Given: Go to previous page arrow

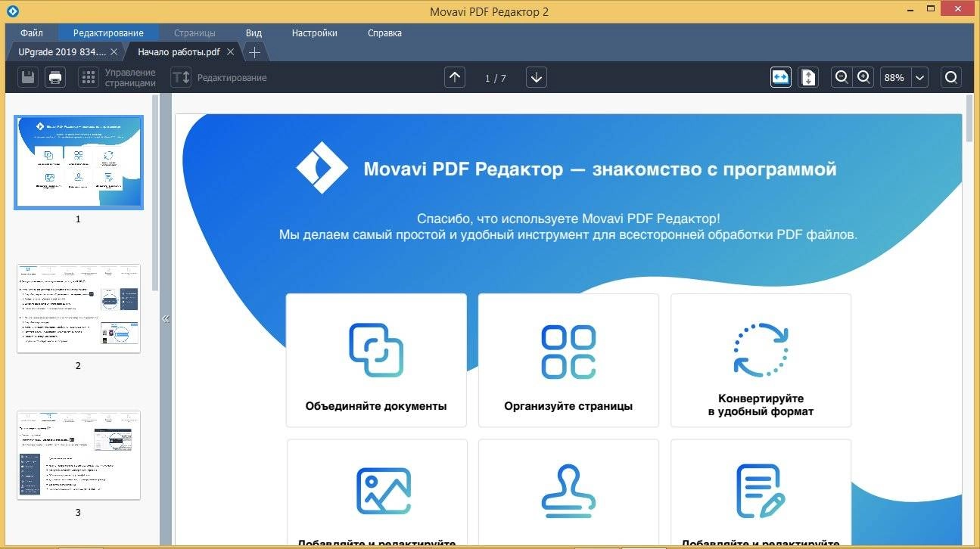Looking at the screenshot, I should pyautogui.click(x=455, y=77).
